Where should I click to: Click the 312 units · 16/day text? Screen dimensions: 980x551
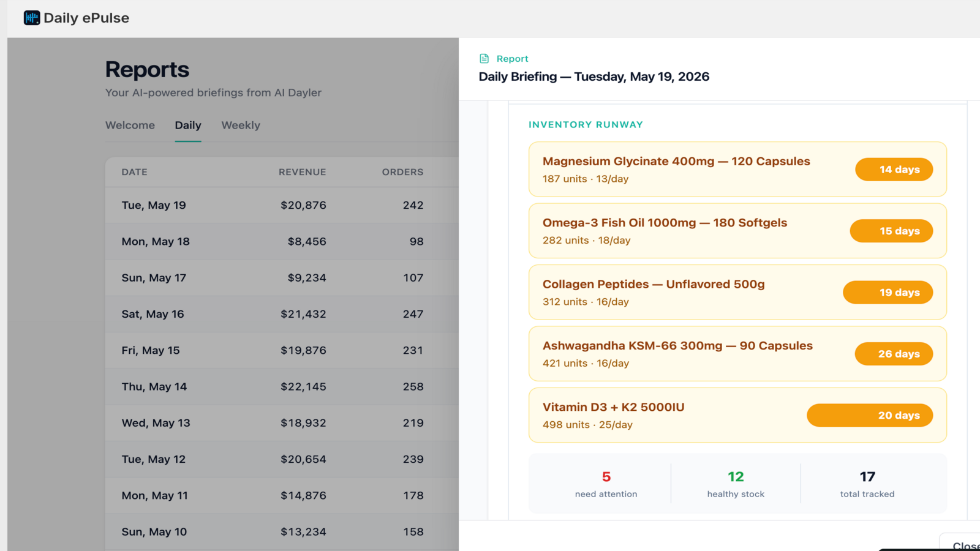(x=586, y=302)
